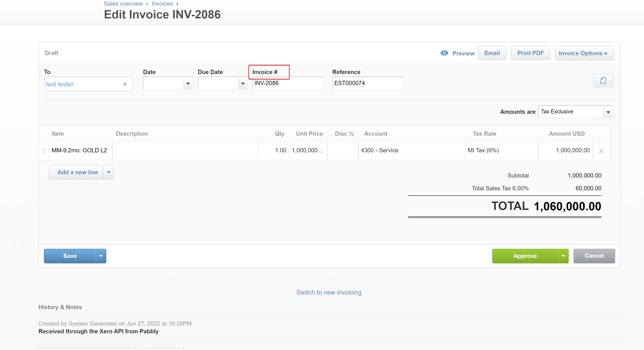The width and height of the screenshot is (644, 350).
Task: Click 'Received through the Xero API from Pabbly' note
Action: [x=99, y=331]
